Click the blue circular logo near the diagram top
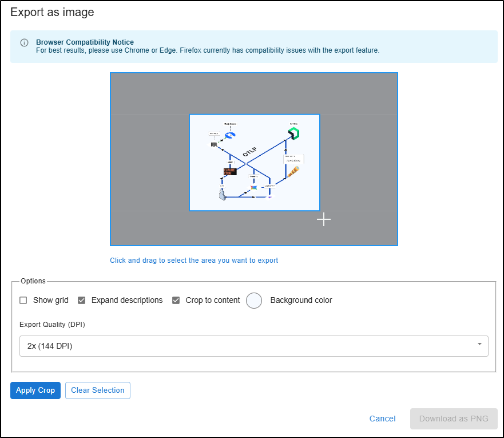Viewport: 504px width, 438px height. click(x=230, y=135)
